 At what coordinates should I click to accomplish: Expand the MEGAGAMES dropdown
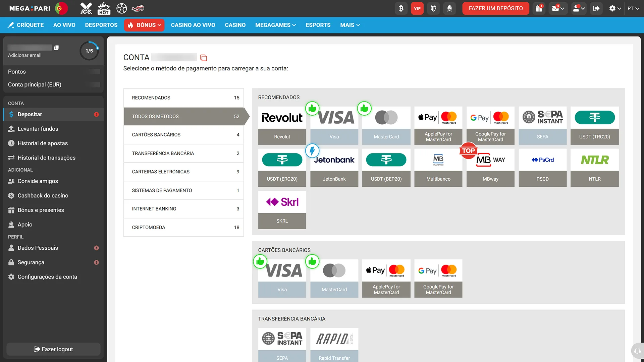coord(275,25)
